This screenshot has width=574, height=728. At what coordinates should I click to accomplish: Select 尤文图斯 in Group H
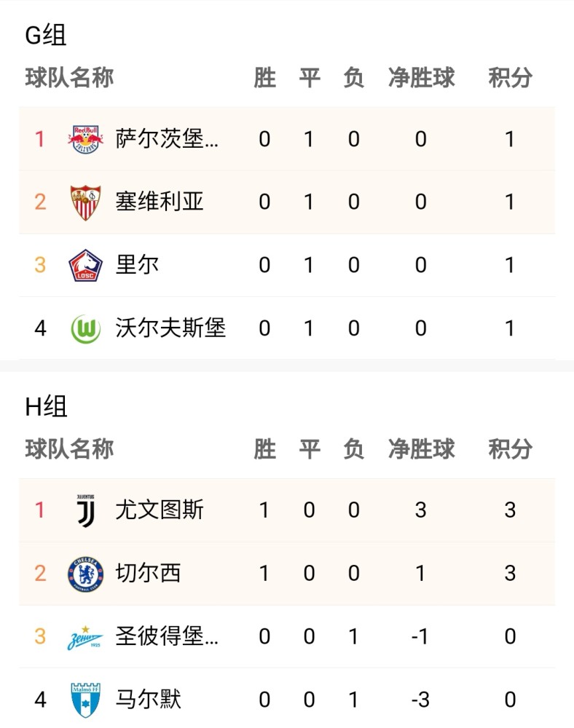pos(160,510)
